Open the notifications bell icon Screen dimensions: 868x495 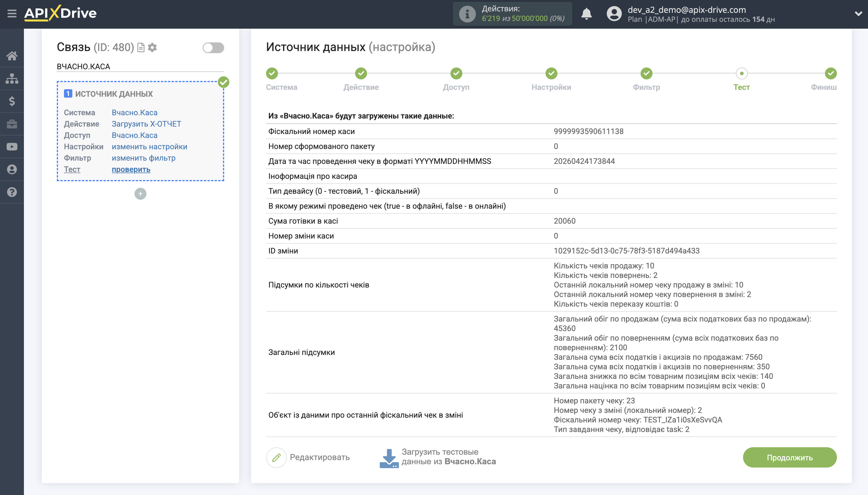pyautogui.click(x=586, y=14)
